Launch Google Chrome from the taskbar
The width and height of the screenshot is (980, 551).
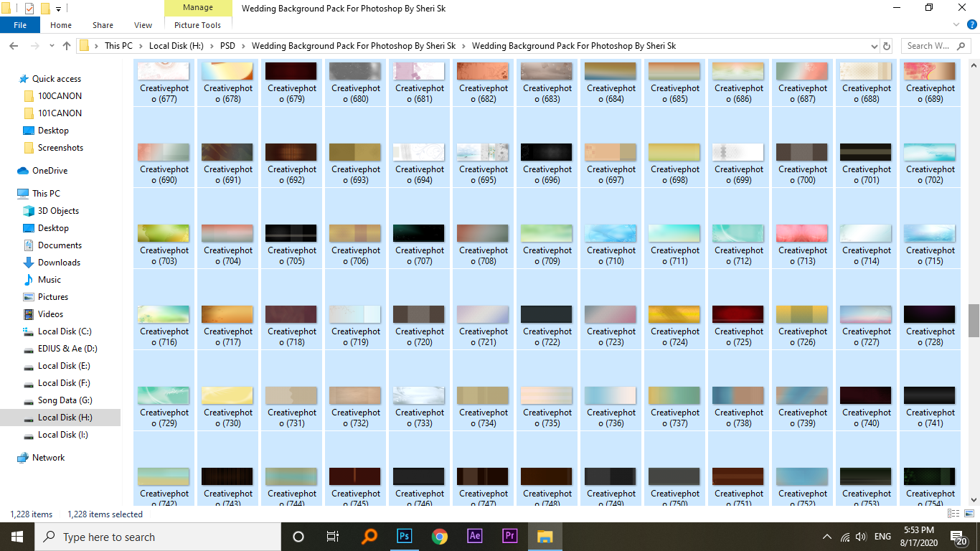440,537
